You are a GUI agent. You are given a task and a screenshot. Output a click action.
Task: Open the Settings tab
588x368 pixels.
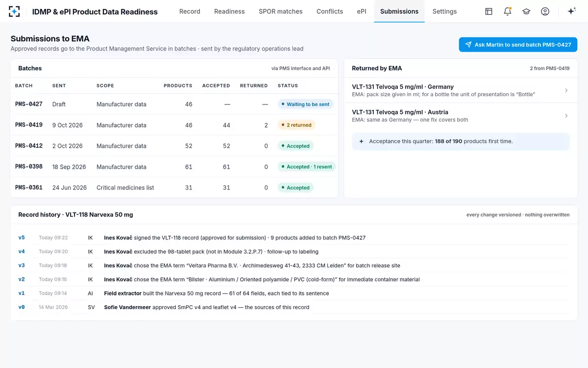[x=444, y=11]
